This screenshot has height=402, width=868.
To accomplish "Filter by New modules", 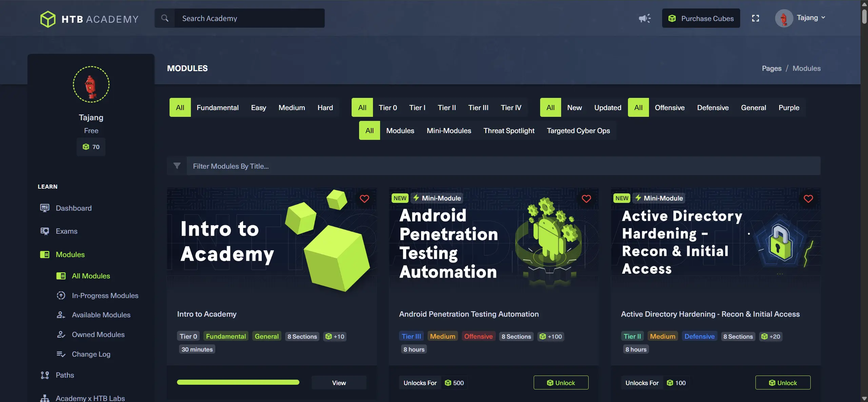I will [x=575, y=107].
